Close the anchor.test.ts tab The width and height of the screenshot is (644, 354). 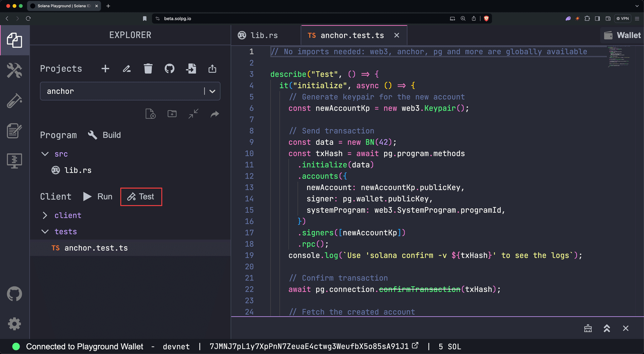(397, 35)
